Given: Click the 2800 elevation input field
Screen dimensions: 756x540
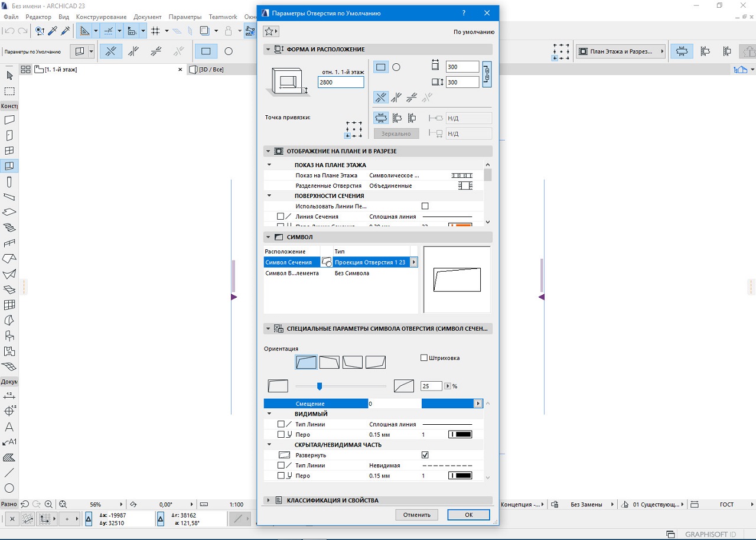Looking at the screenshot, I should 340,83.
